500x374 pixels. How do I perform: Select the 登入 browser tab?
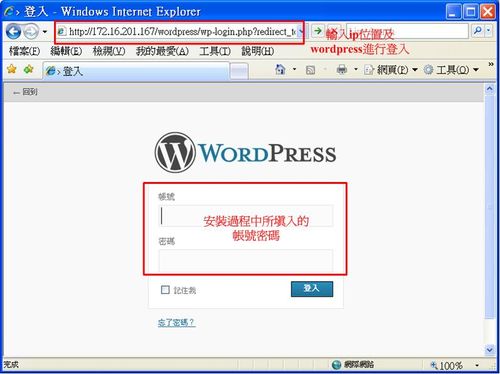(x=136, y=71)
